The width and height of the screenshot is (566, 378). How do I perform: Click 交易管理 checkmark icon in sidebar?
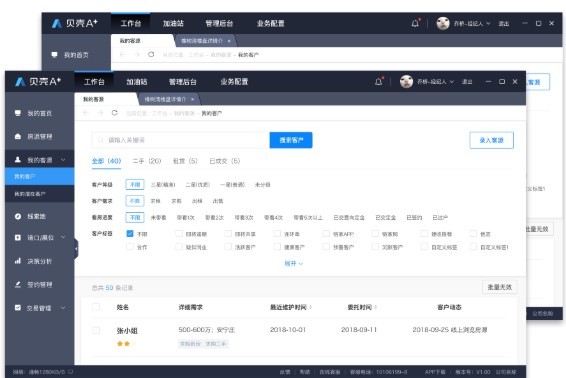[18, 308]
